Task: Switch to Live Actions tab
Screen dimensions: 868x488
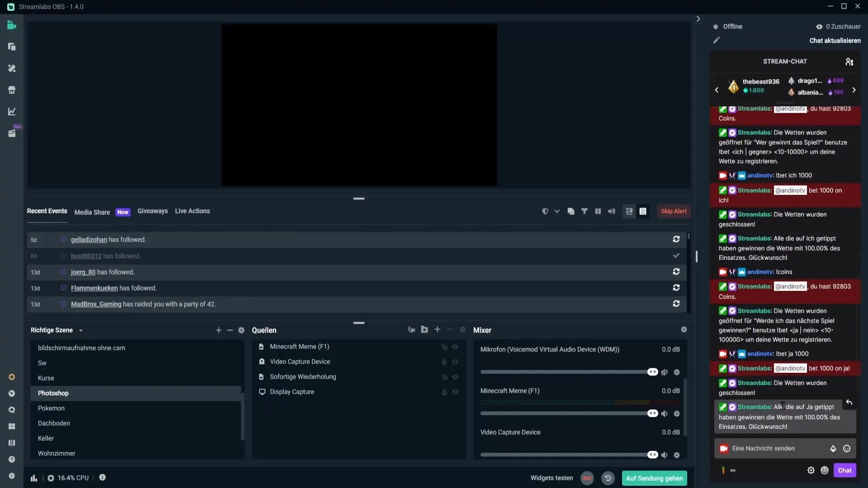Action: (x=193, y=211)
